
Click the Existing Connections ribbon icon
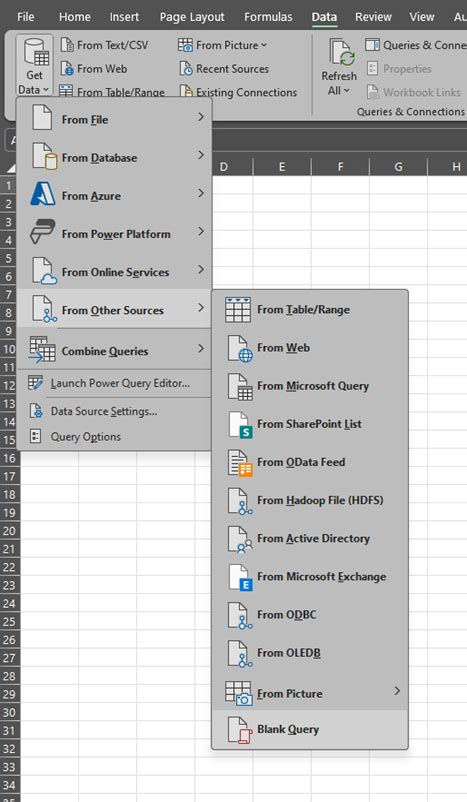186,92
